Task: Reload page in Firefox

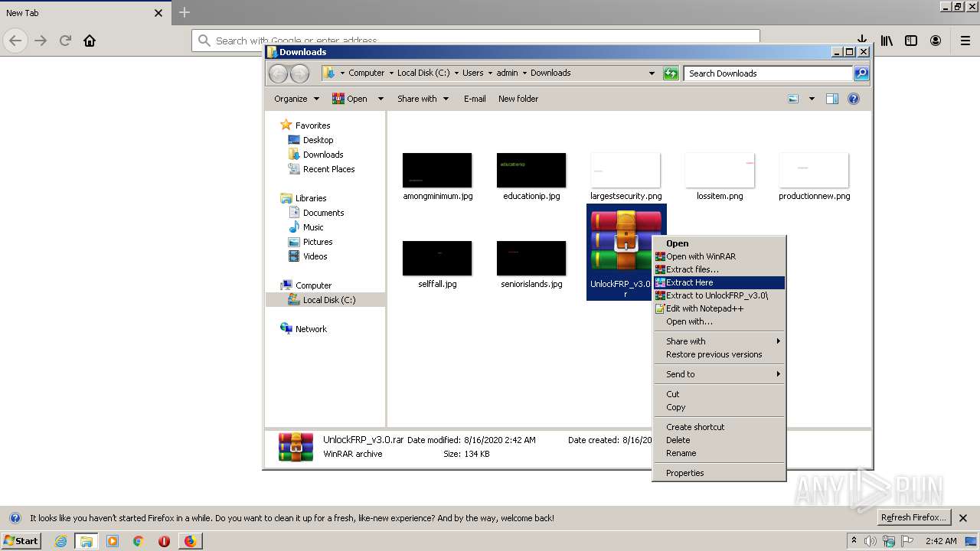Action: click(65, 41)
